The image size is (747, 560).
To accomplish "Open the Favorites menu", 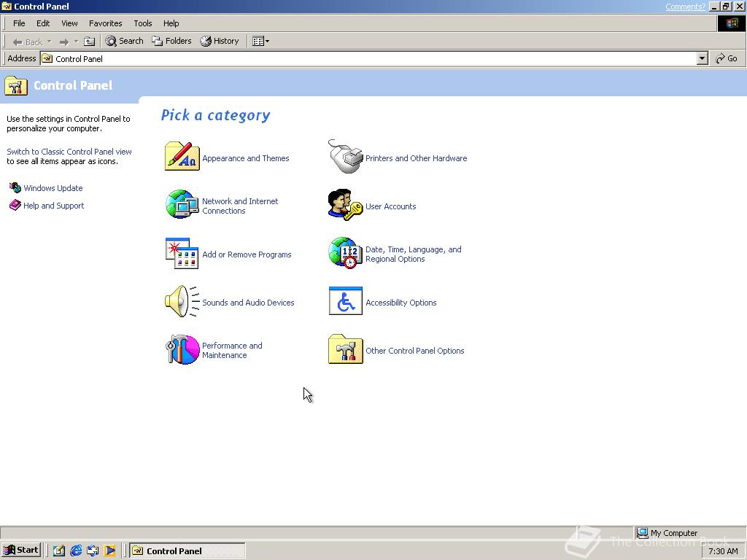I will [x=105, y=23].
